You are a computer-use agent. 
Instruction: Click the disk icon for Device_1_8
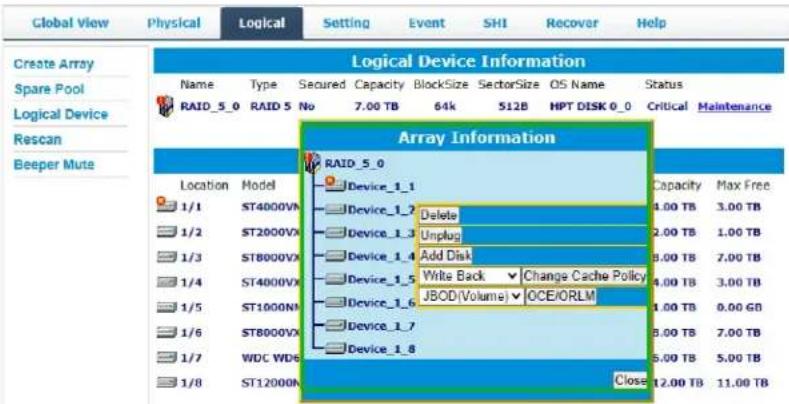(335, 349)
